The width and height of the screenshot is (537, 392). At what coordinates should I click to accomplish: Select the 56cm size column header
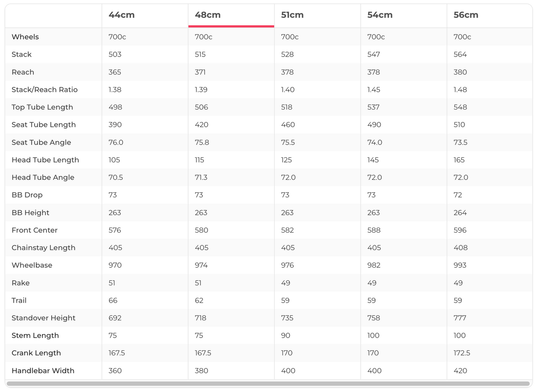(466, 15)
